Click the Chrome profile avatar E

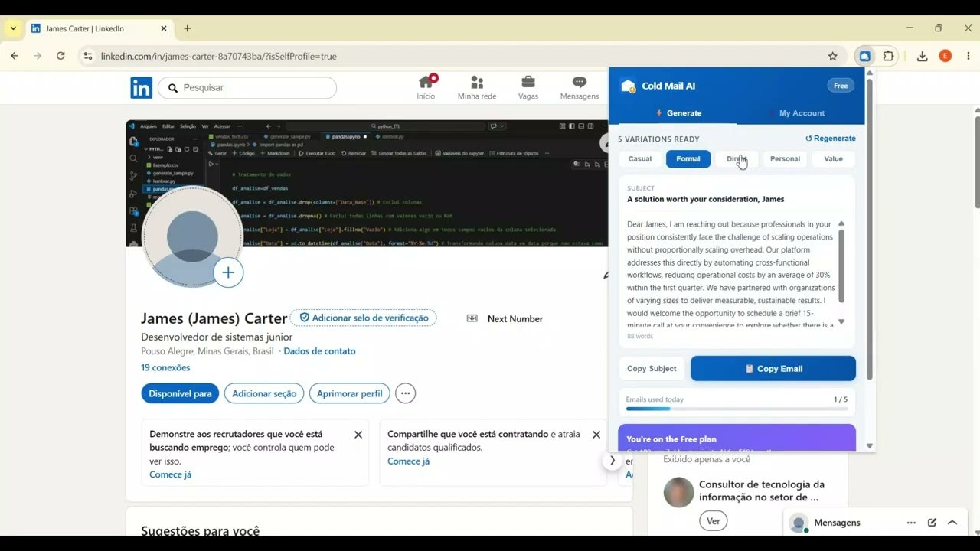click(x=946, y=56)
